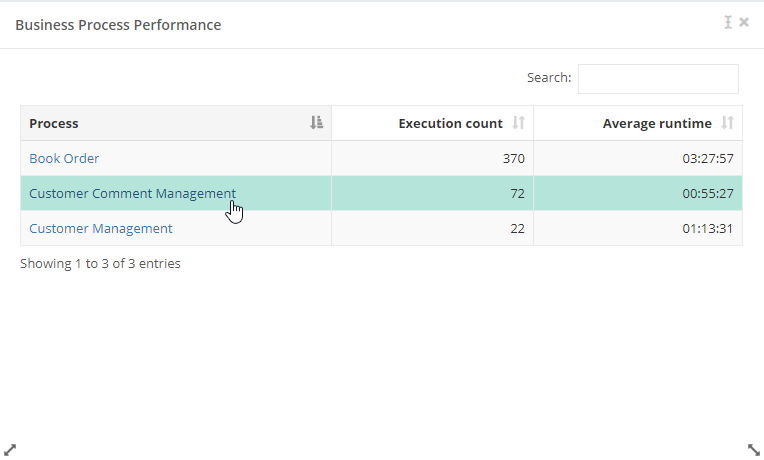This screenshot has width=764, height=460.
Task: Select the execution count cell 22
Action: coord(517,229)
